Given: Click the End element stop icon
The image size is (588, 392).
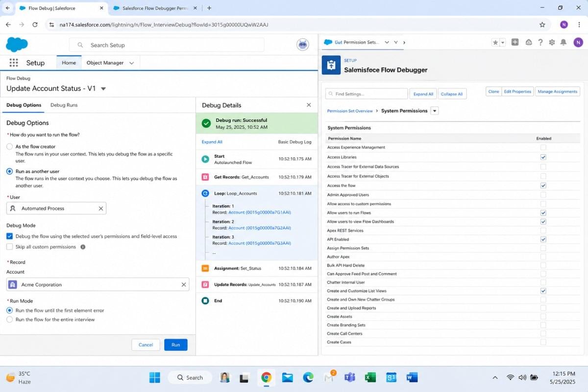Looking at the screenshot, I should click(x=205, y=301).
